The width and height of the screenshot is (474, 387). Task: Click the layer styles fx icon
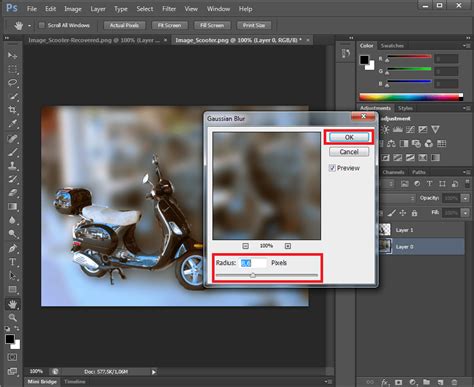click(385, 382)
